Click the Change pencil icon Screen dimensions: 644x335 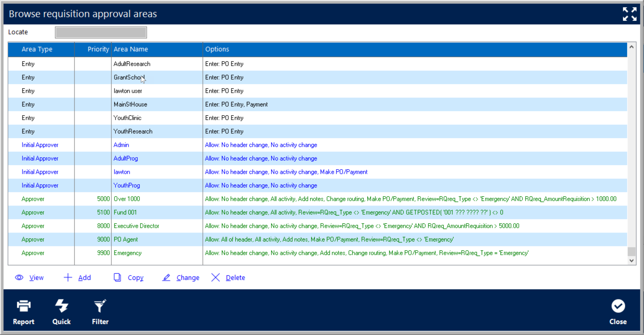pos(166,277)
